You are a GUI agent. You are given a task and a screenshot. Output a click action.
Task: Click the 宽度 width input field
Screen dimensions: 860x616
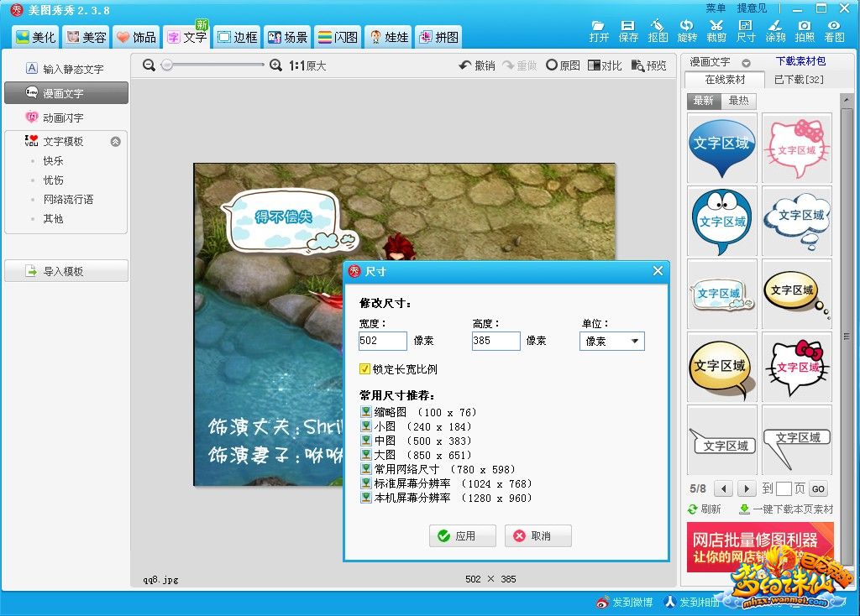[x=382, y=341]
